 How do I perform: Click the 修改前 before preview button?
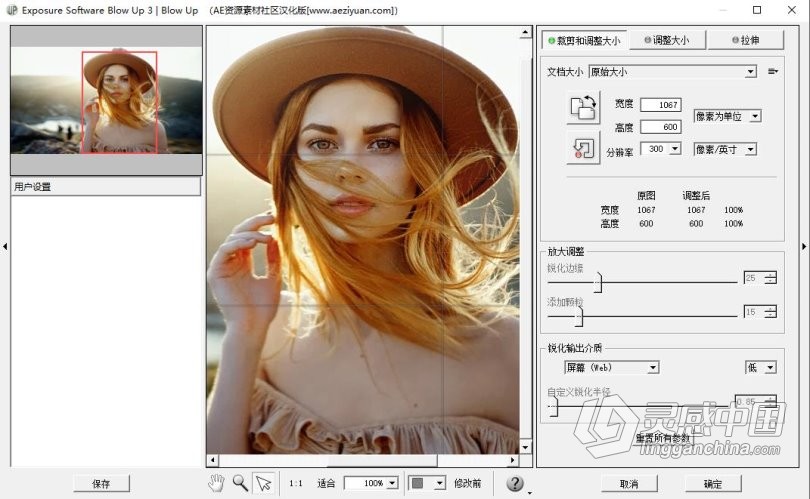click(468, 484)
